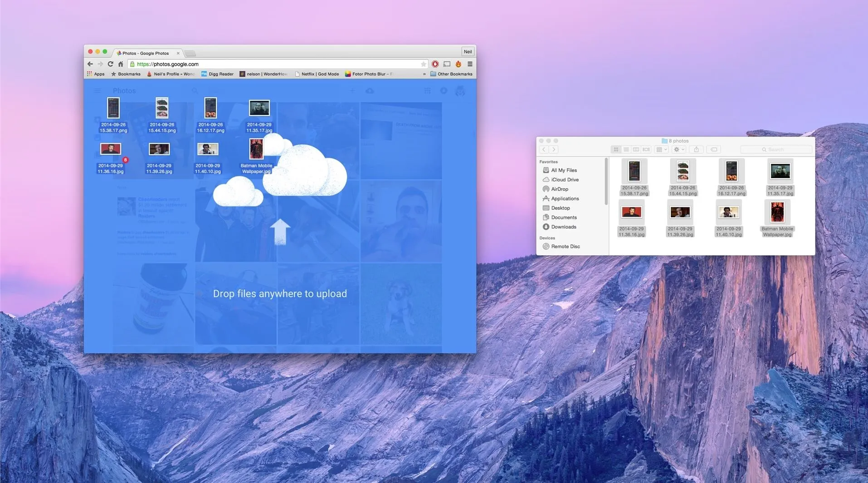Screen dimensions: 868x483
Task: Click the Chrome back arrow
Action: (x=90, y=64)
